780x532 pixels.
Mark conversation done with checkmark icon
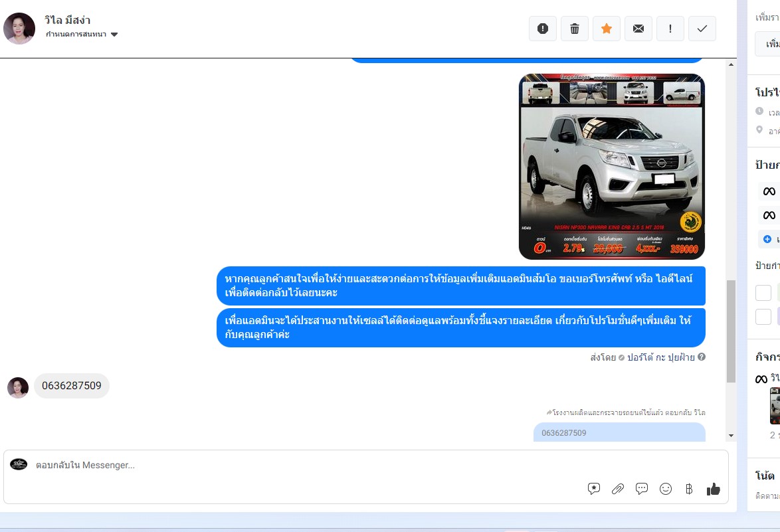click(x=702, y=29)
